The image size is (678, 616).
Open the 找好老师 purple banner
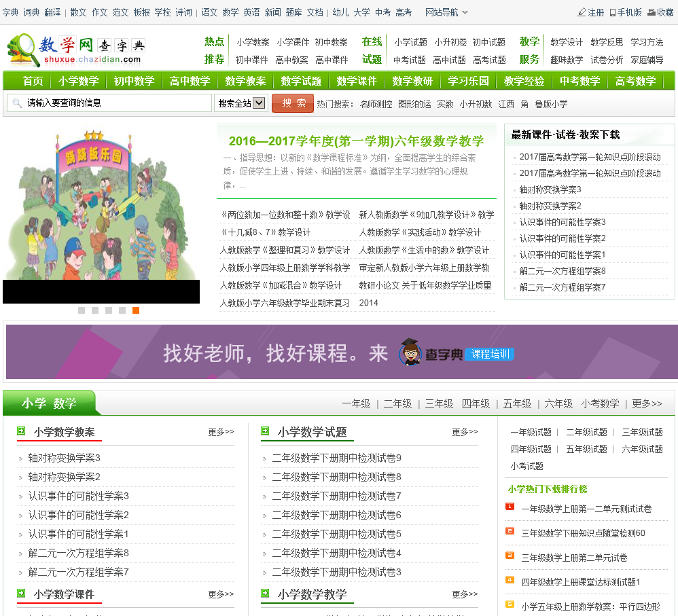(x=342, y=352)
